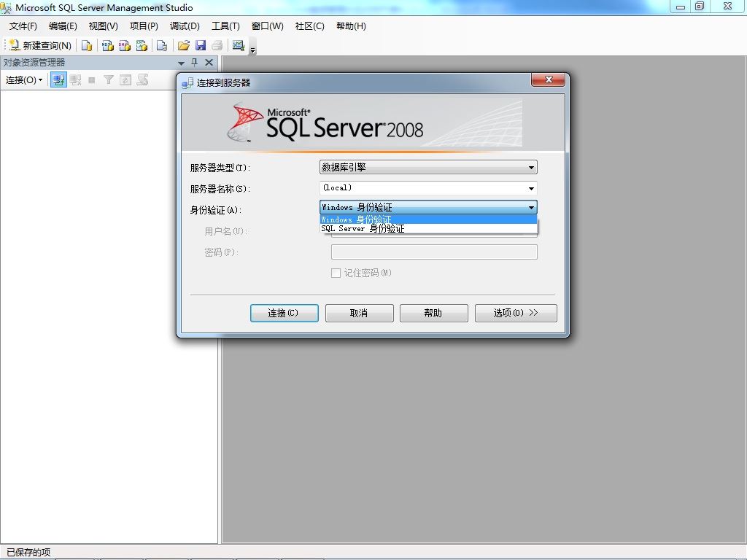Click the Activity Monitor icon
The width and height of the screenshot is (747, 560).
click(239, 45)
